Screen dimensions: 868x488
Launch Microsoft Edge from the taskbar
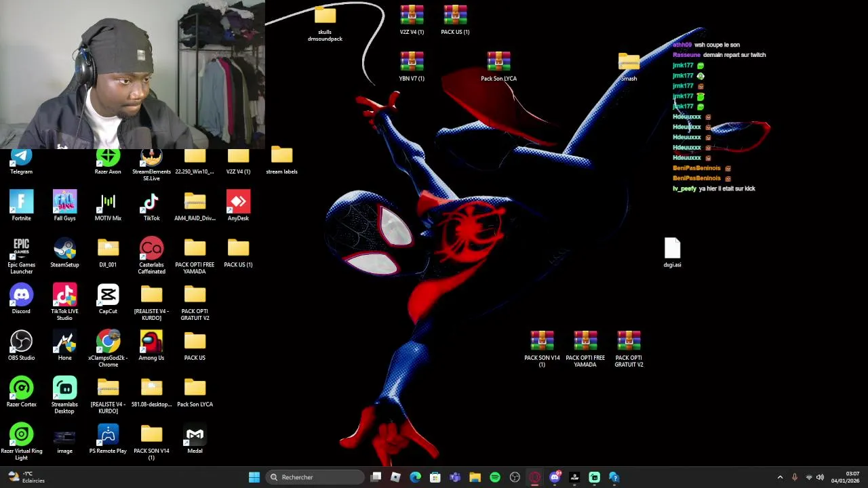pyautogui.click(x=416, y=477)
